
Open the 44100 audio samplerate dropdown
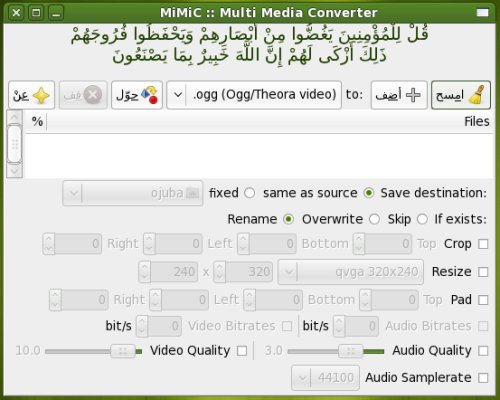pos(325,378)
